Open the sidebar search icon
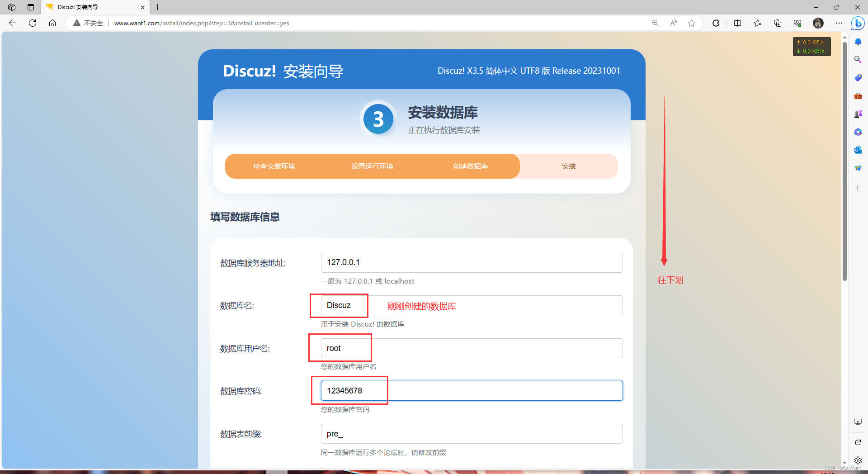 [x=858, y=60]
